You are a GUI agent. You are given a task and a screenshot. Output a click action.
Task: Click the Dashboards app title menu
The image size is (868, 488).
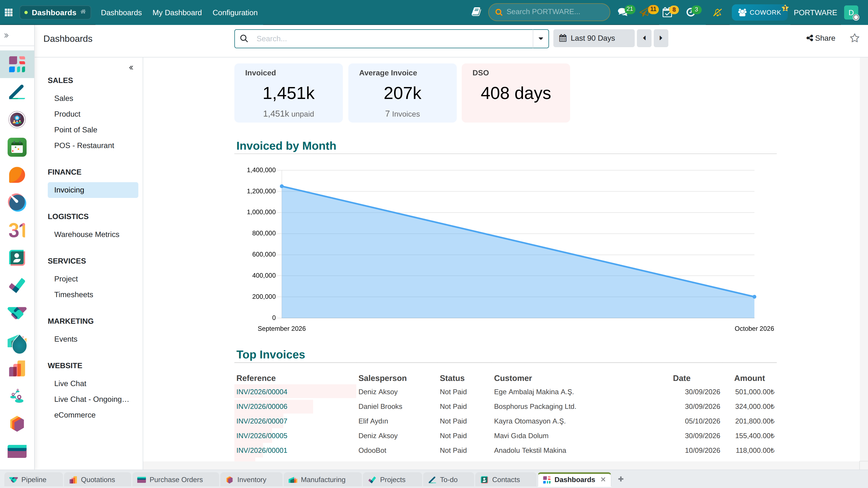[x=55, y=12]
